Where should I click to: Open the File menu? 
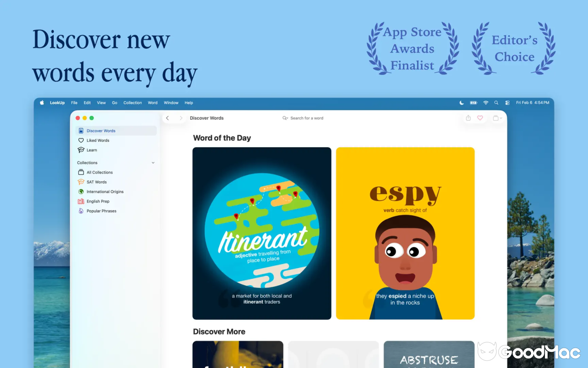point(74,103)
